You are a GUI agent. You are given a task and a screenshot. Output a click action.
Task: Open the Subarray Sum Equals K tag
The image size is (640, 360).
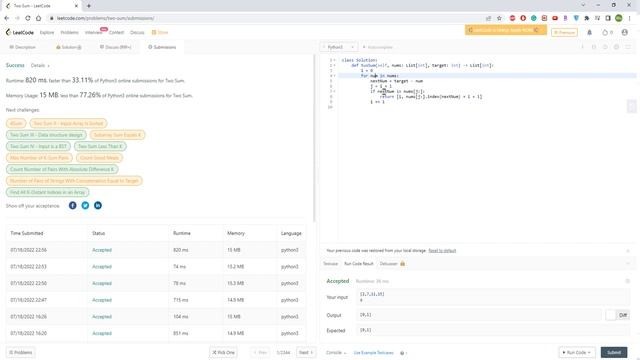(x=117, y=135)
